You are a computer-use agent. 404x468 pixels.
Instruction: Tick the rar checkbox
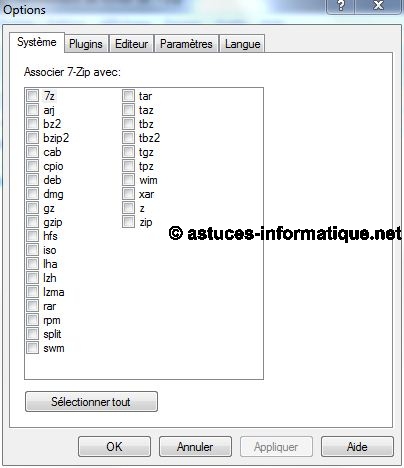(x=33, y=306)
